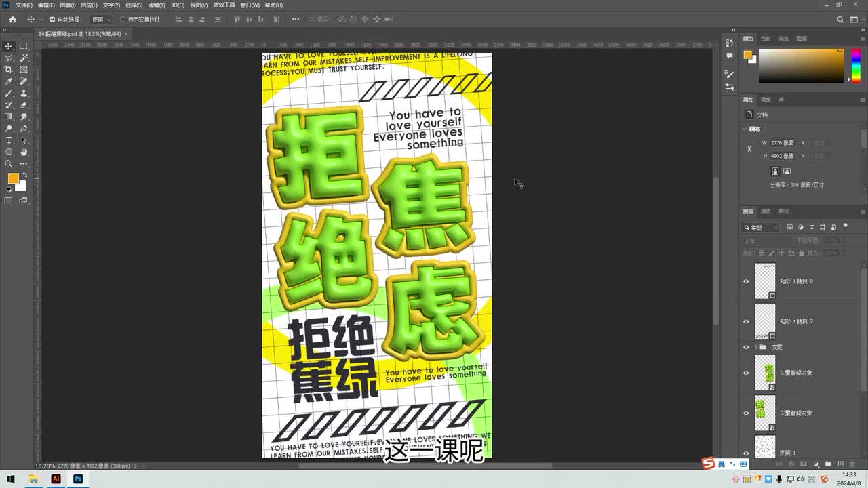This screenshot has width=868, height=488.
Task: Open Illustrator from the Windows taskbar
Action: (x=56, y=479)
